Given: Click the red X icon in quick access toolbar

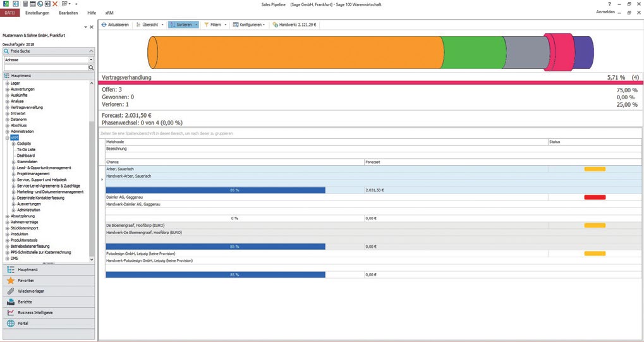Looking at the screenshot, I should click(x=55, y=4).
